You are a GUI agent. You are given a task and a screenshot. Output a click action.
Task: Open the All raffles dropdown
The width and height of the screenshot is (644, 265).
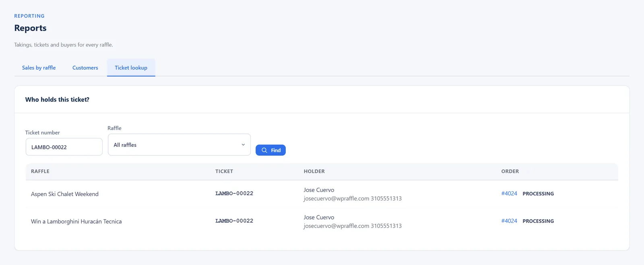[179, 145]
